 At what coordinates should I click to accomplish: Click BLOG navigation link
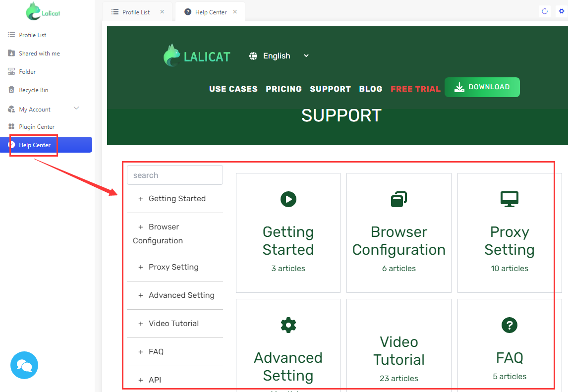pyautogui.click(x=371, y=89)
